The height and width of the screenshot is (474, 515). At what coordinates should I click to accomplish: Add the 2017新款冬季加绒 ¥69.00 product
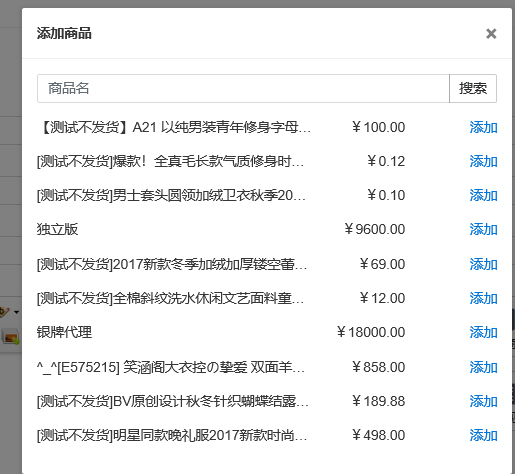point(483,264)
